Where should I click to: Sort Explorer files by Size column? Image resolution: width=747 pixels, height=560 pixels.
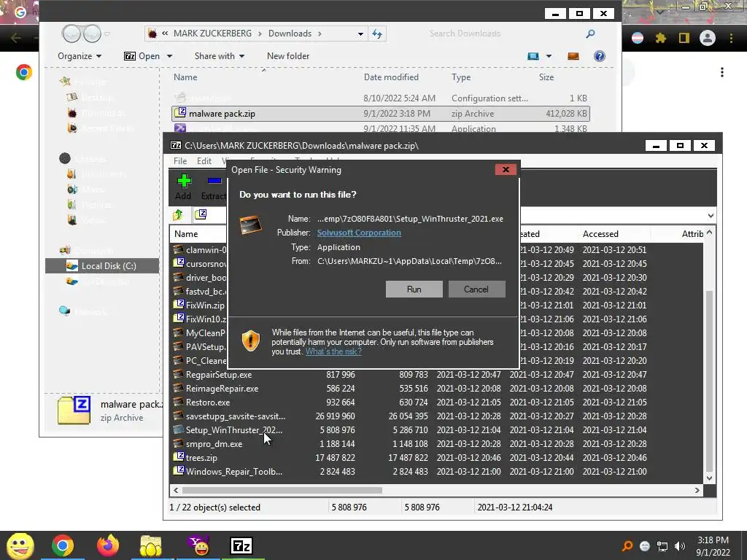(546, 77)
